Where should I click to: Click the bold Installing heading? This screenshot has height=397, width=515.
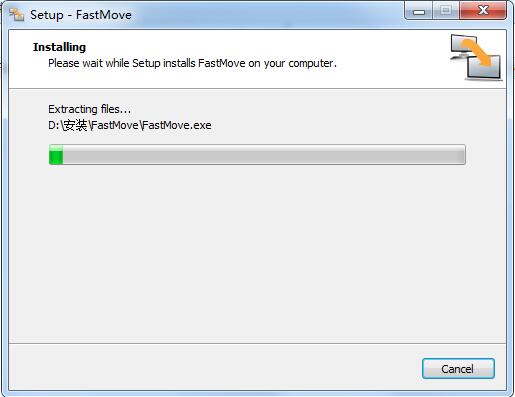tap(59, 47)
